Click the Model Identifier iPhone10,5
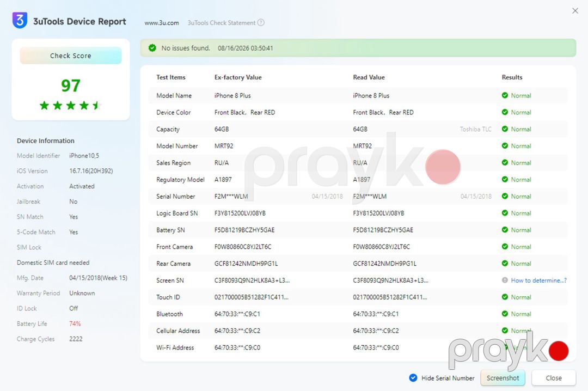Screen dimensions: 588x391 point(84,155)
